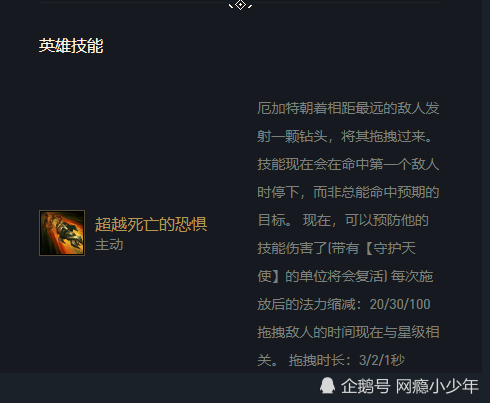The image size is (490, 403).
Task: Click the text 现在，可以预防他的
Action: [x=366, y=220]
